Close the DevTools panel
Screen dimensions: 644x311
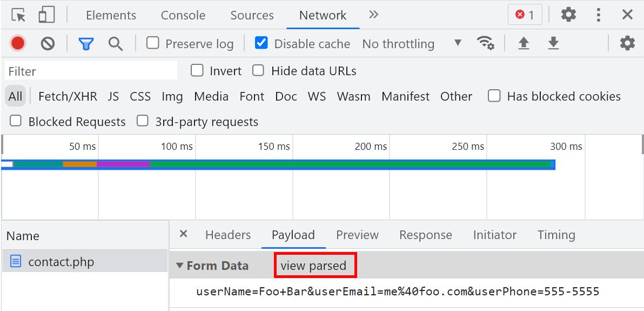pyautogui.click(x=627, y=15)
